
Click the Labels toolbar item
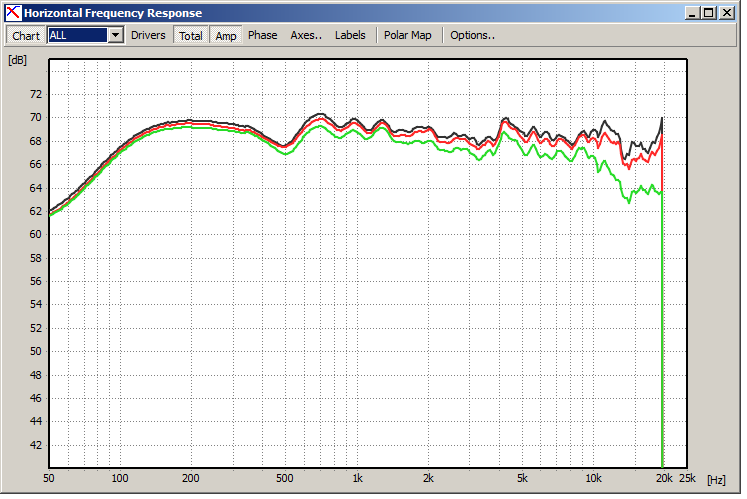coord(350,35)
